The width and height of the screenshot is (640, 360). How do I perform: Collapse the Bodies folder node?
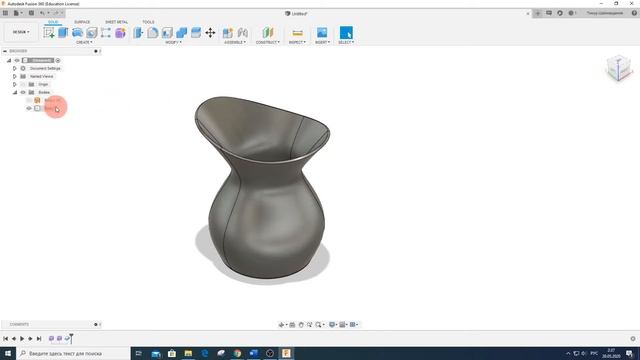(15, 92)
